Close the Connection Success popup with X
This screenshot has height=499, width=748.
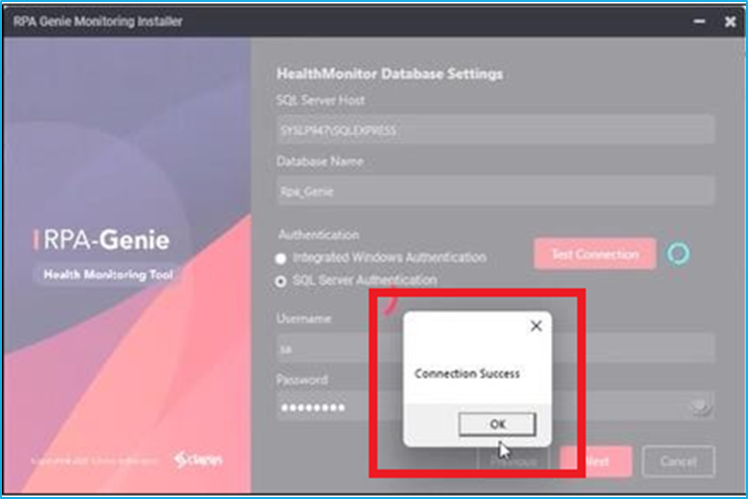coord(535,326)
